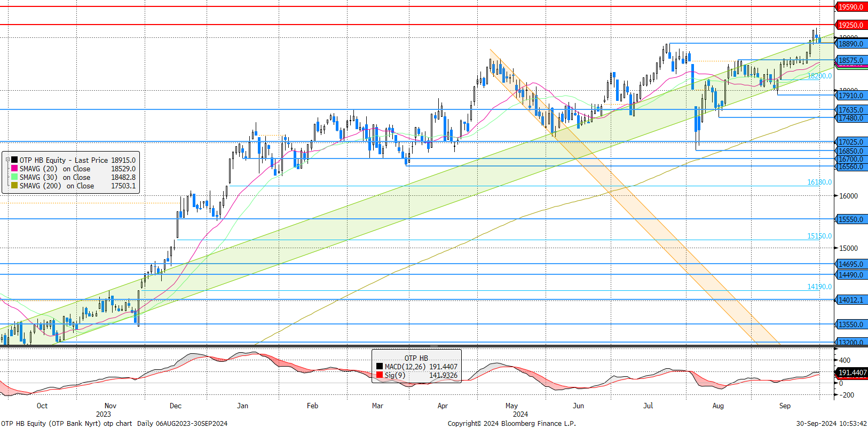This screenshot has height=428, width=868.
Task: Click the Dec label on time axis
Action: tap(176, 406)
